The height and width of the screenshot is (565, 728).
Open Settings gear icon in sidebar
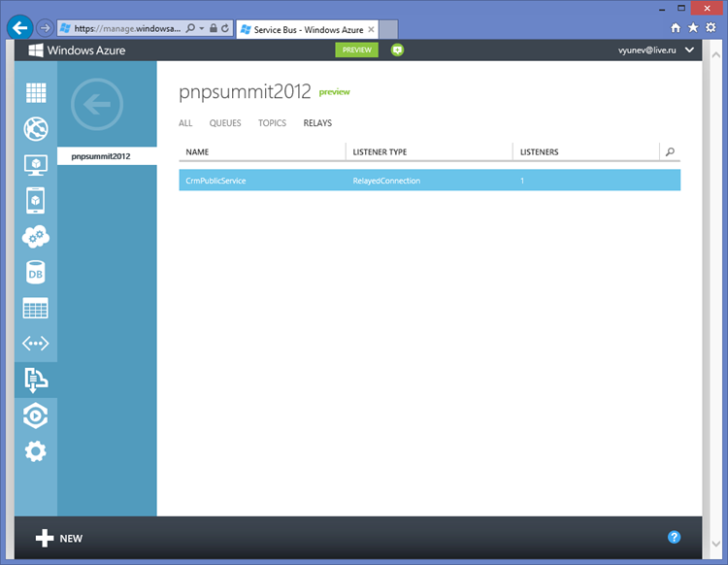(x=36, y=451)
